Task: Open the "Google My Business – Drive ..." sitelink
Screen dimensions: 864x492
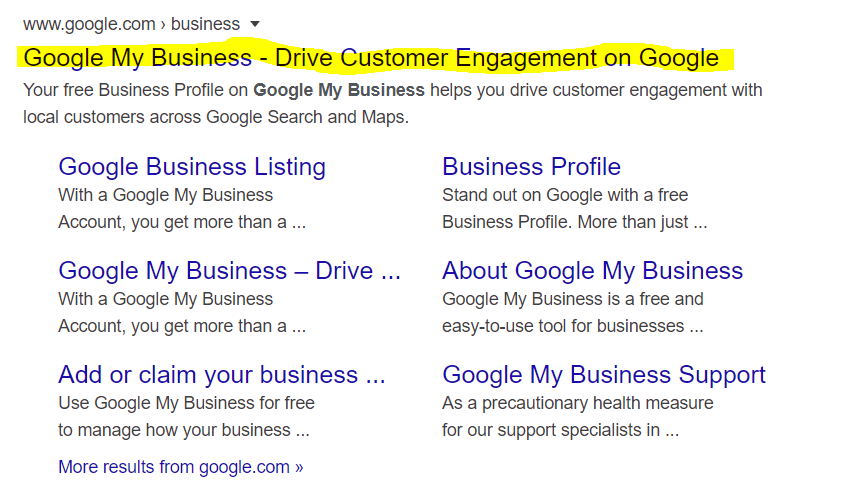Action: pyautogui.click(x=229, y=271)
